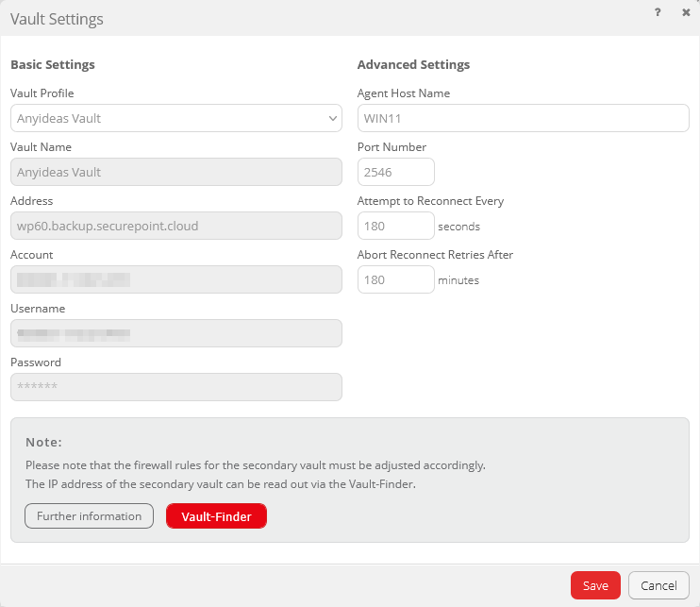
Task: Click the Note heading in the info box
Action: click(43, 442)
